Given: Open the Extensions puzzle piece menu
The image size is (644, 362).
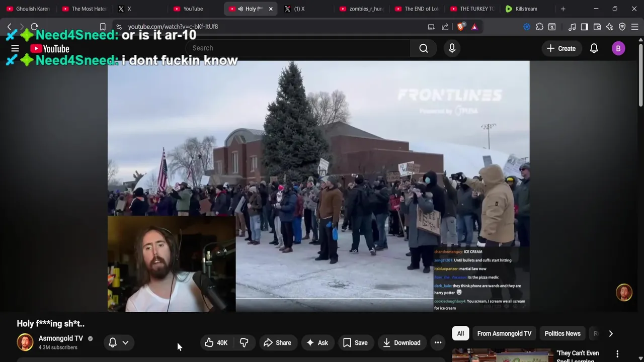Looking at the screenshot, I should click(539, 27).
